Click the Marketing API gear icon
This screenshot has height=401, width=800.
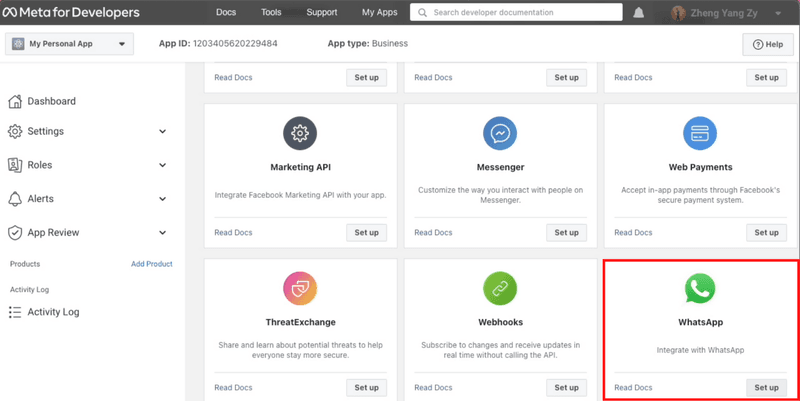300,133
